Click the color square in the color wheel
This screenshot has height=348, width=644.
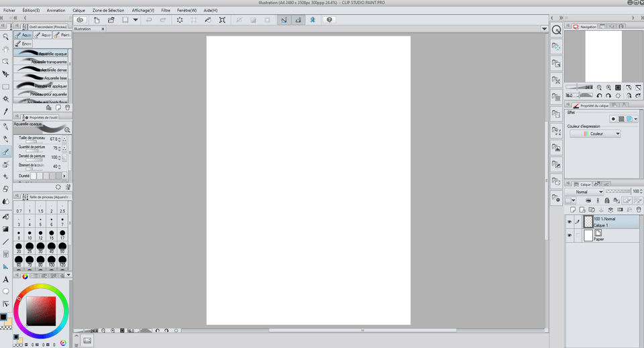pyautogui.click(x=41, y=311)
